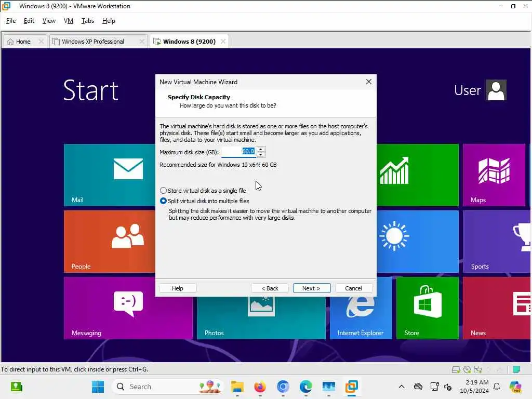Click the muted volume tray icon
The height and width of the screenshot is (399, 532).
point(448,387)
